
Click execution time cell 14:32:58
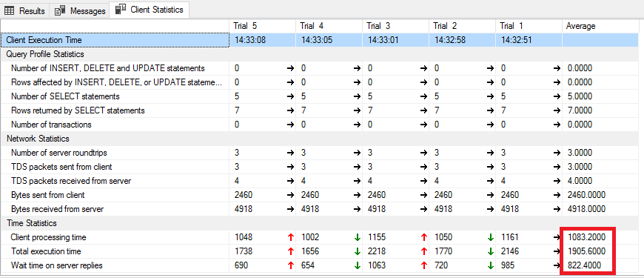pos(450,40)
